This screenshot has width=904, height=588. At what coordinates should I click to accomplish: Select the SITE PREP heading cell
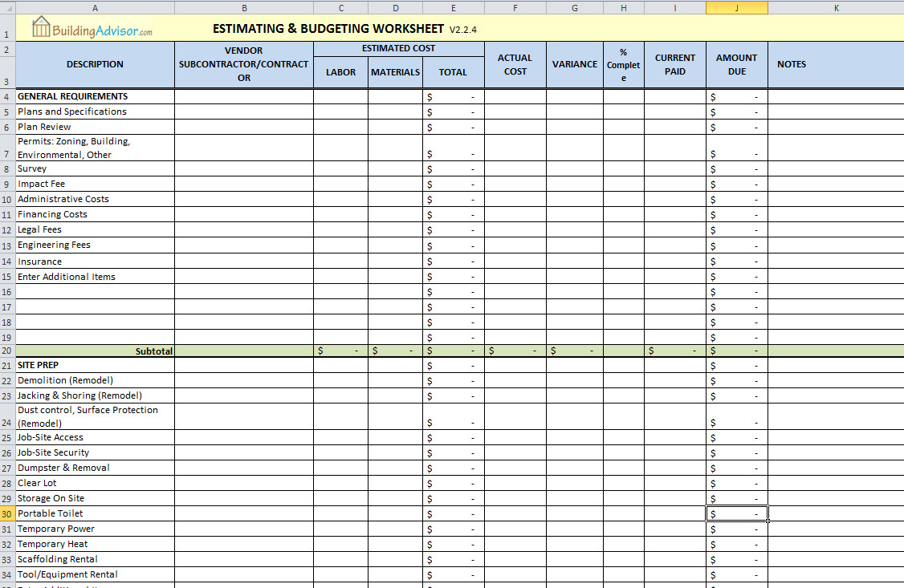pos(95,365)
